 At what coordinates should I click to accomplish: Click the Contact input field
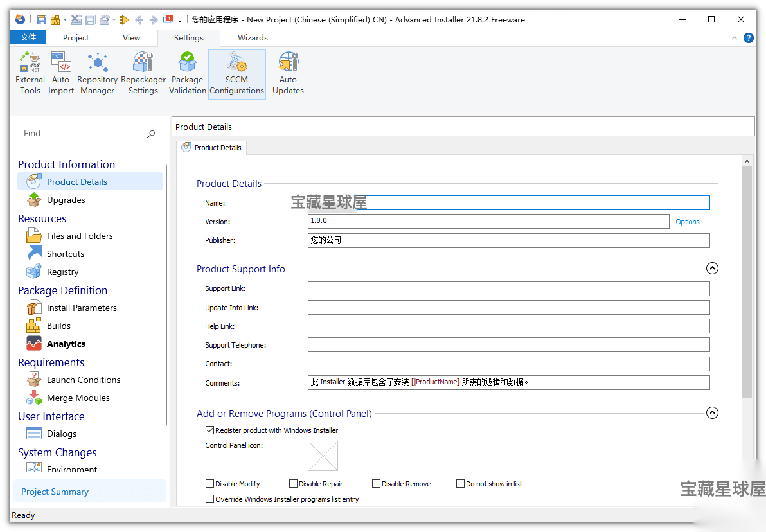point(508,364)
